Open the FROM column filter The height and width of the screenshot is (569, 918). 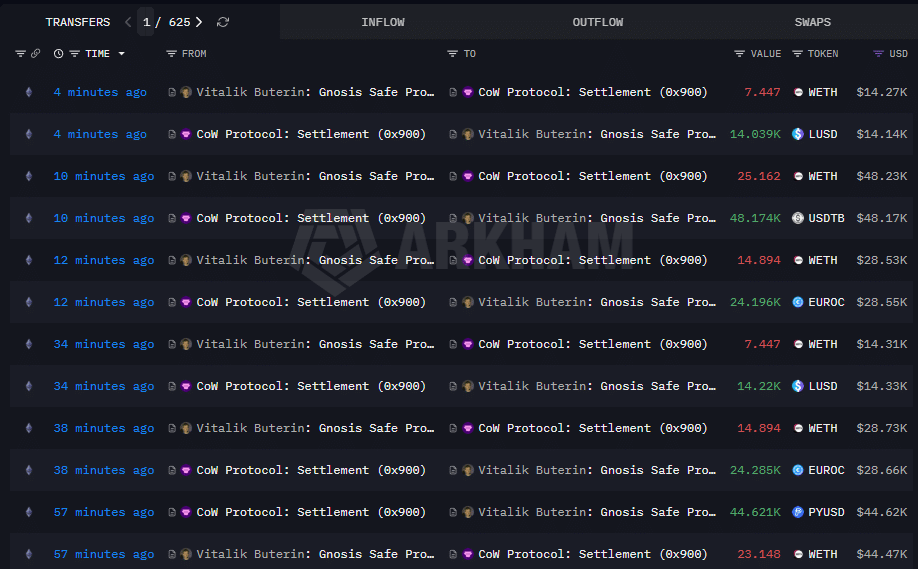coord(171,54)
